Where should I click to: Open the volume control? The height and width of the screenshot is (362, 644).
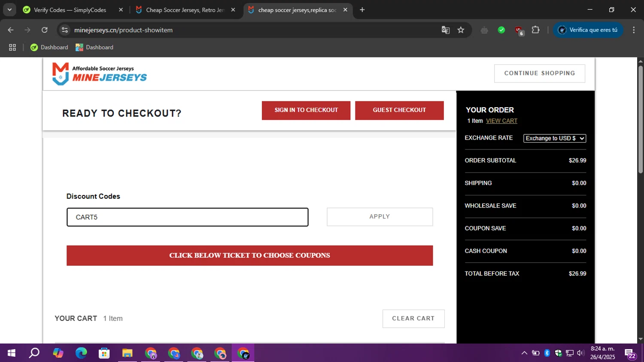(580, 353)
